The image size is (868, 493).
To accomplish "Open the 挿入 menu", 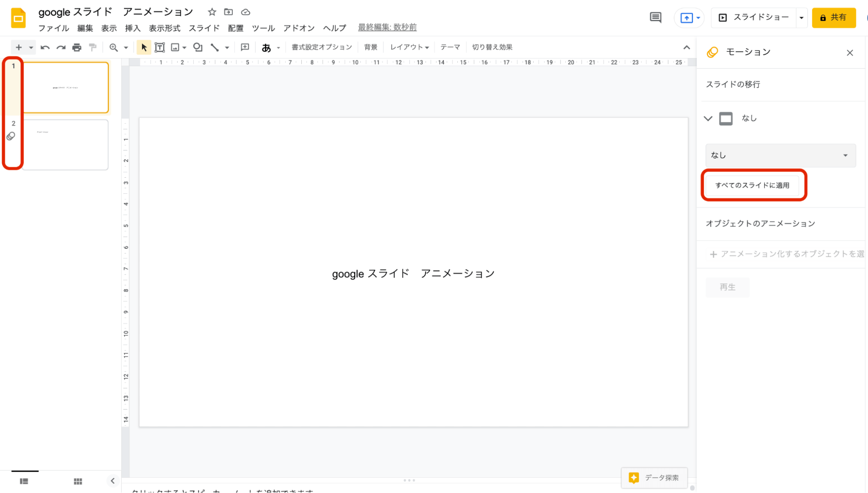I will (x=133, y=28).
